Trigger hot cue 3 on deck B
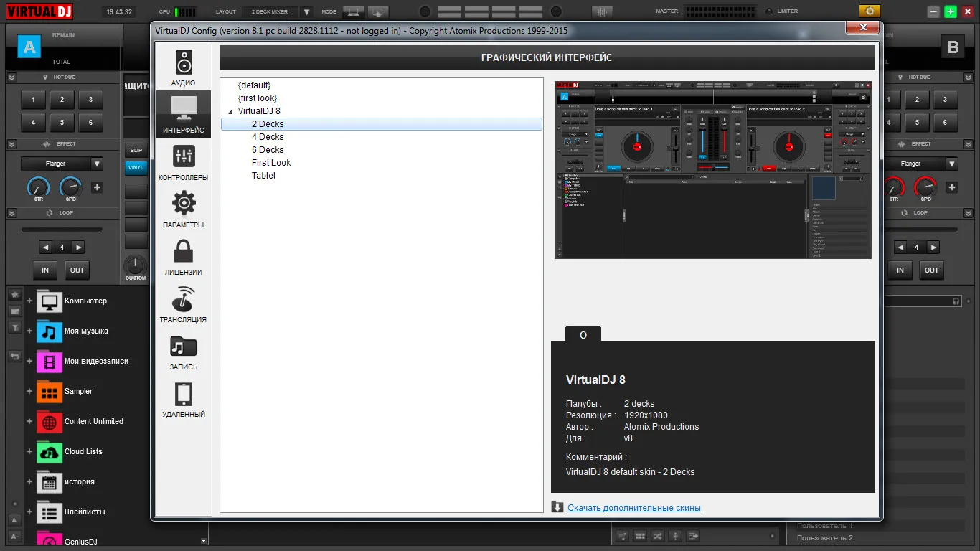The image size is (980, 551). pyautogui.click(x=946, y=100)
